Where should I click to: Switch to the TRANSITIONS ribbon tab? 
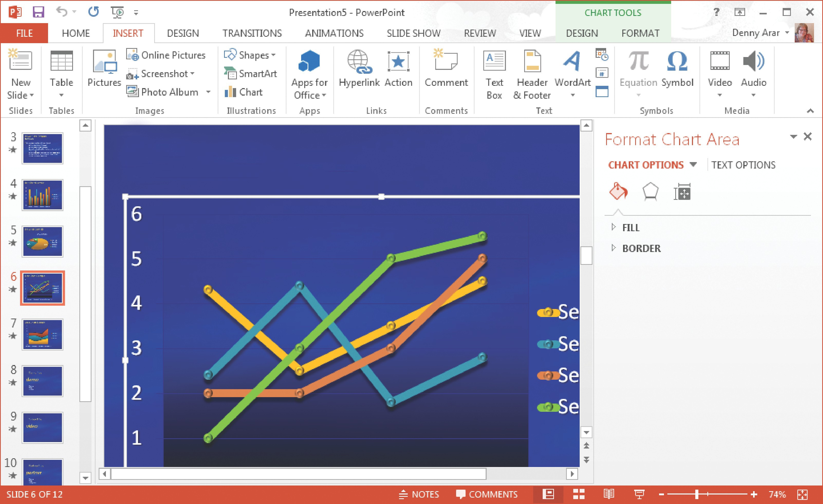click(x=252, y=33)
